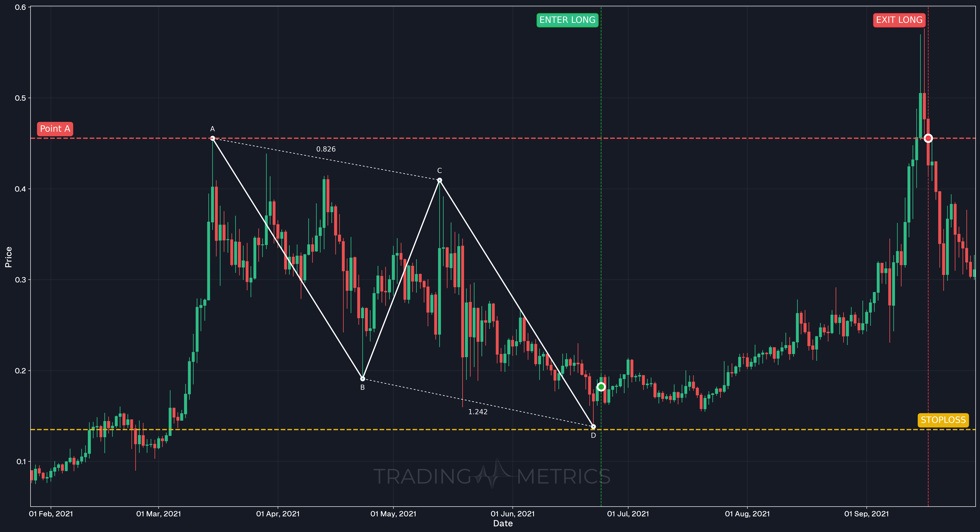Click the 0.6 price axis value
This screenshot has height=532, width=980.
[20, 7]
